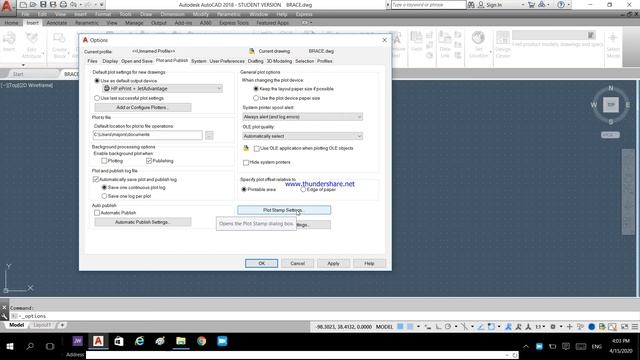Open the AutoCAD application menu red A logo
This screenshot has height=360, width=640.
pyautogui.click(x=7, y=6)
